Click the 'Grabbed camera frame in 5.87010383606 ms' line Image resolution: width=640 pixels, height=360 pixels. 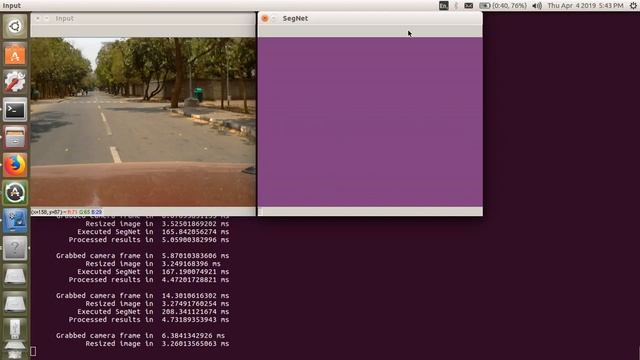[x=142, y=256]
